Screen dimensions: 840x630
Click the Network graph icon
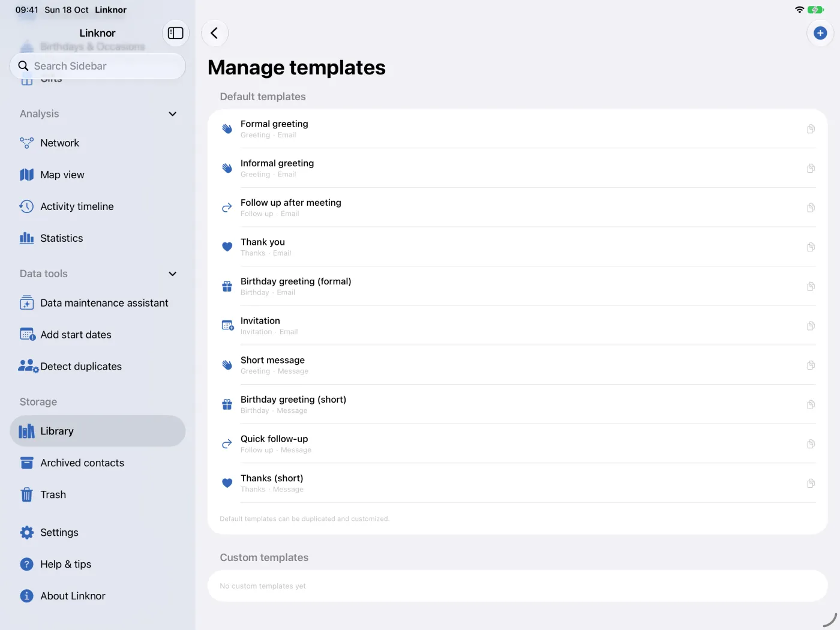pos(26,143)
